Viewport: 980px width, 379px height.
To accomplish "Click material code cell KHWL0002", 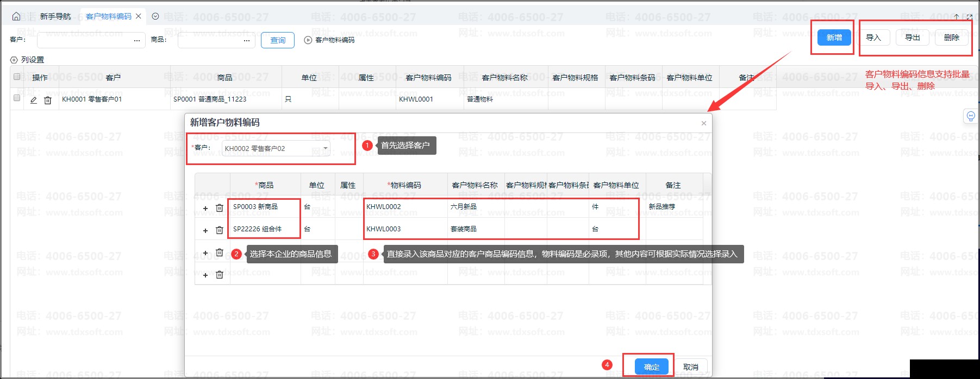I will (x=405, y=207).
